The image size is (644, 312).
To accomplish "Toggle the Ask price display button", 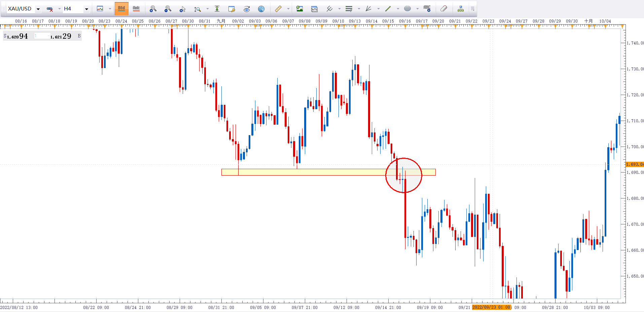I will point(136,9).
